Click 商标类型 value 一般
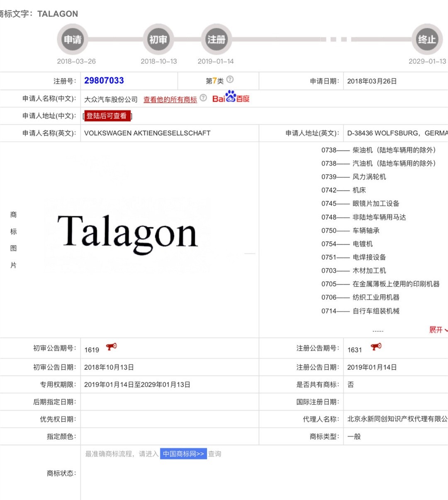Viewport: 448px width, 500px height. point(354,437)
